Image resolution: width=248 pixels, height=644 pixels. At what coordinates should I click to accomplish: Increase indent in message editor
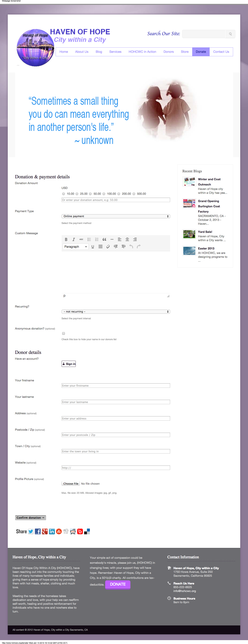pos(123,247)
